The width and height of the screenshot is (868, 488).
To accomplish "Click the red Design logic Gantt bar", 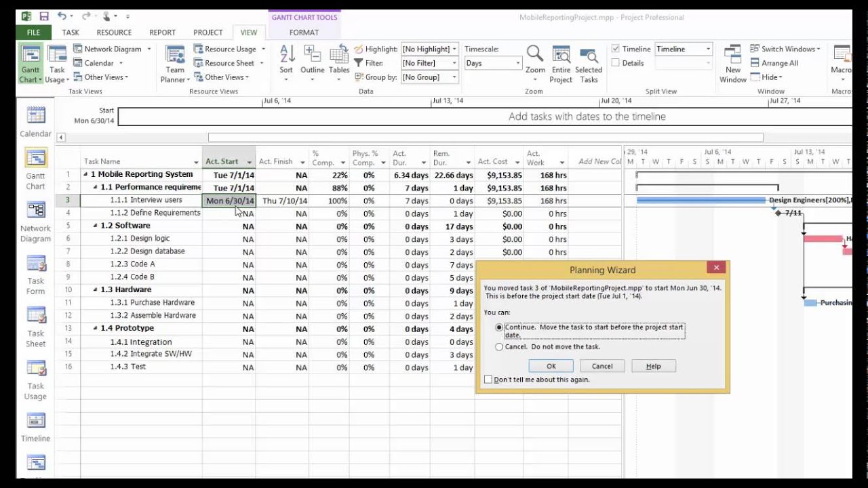I will [x=823, y=239].
